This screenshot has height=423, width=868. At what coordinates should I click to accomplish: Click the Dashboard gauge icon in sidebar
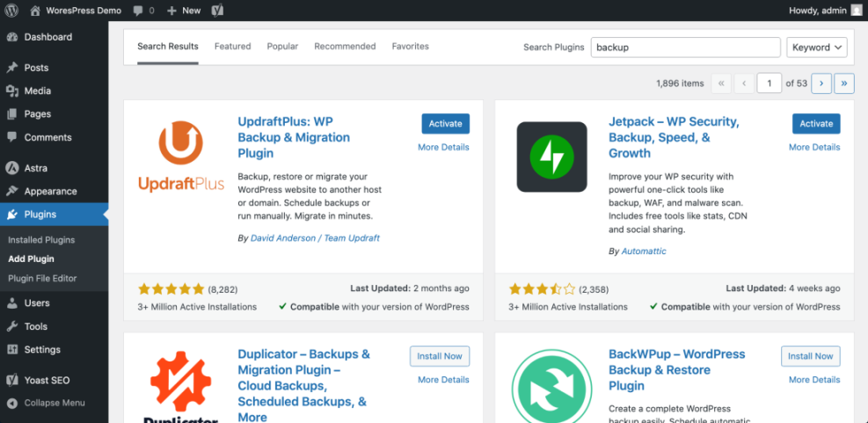tap(12, 37)
